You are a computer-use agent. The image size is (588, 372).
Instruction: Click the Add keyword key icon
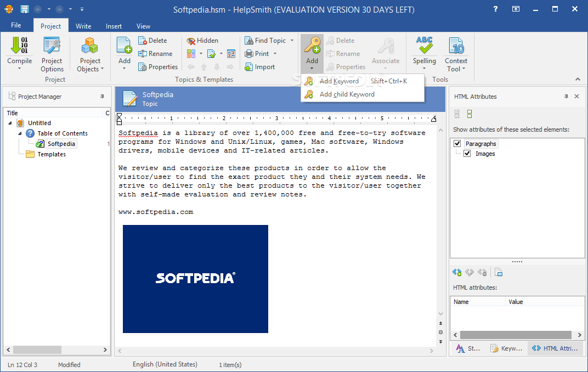coord(312,45)
